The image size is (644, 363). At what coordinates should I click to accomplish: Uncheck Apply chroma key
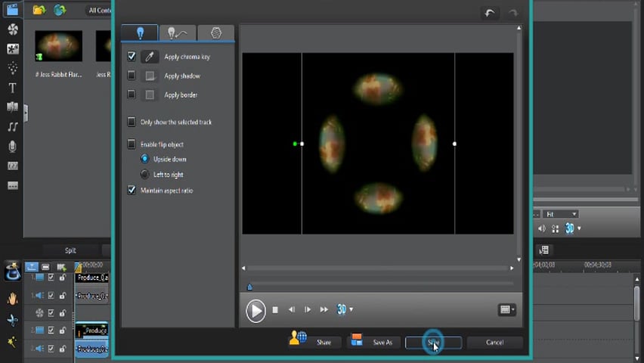(132, 56)
